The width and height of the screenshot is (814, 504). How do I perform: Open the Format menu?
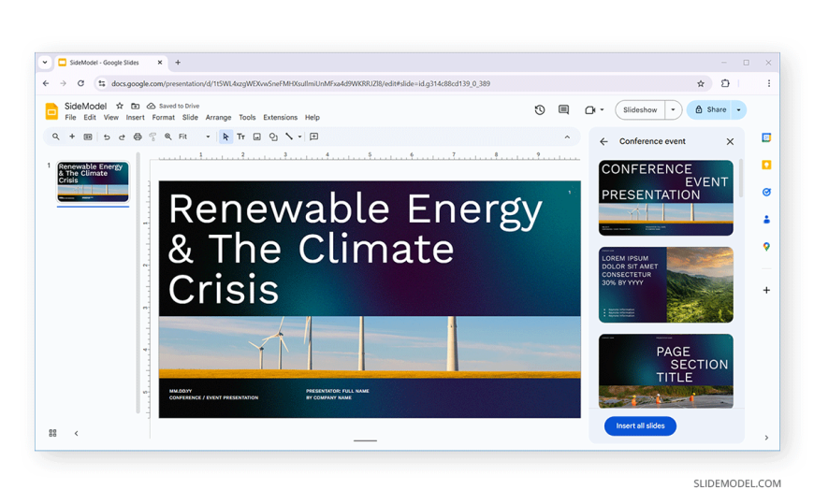click(x=163, y=118)
